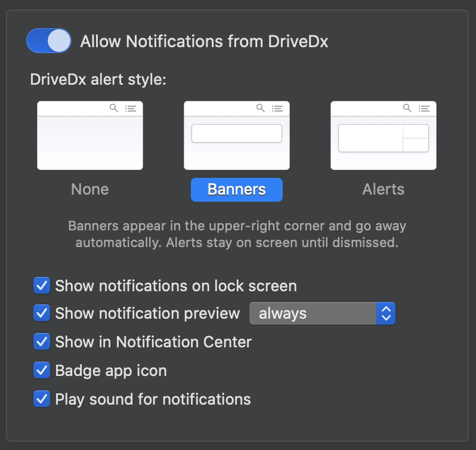Uncheck Show notification preview checkbox
Image resolution: width=476 pixels, height=450 pixels.
(42, 313)
